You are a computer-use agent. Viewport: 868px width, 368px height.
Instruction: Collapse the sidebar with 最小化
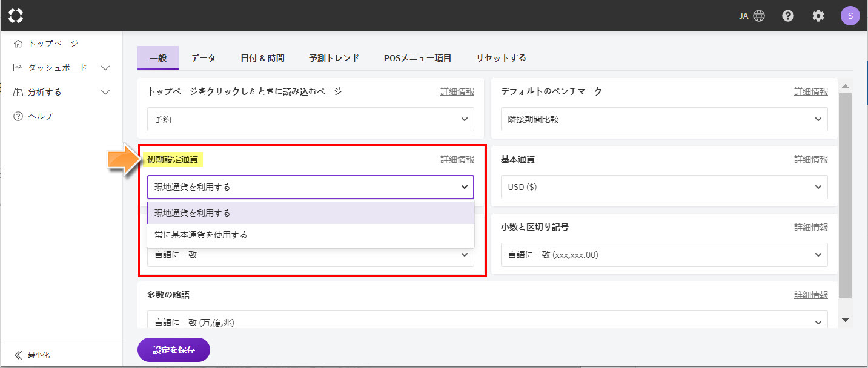(x=39, y=355)
